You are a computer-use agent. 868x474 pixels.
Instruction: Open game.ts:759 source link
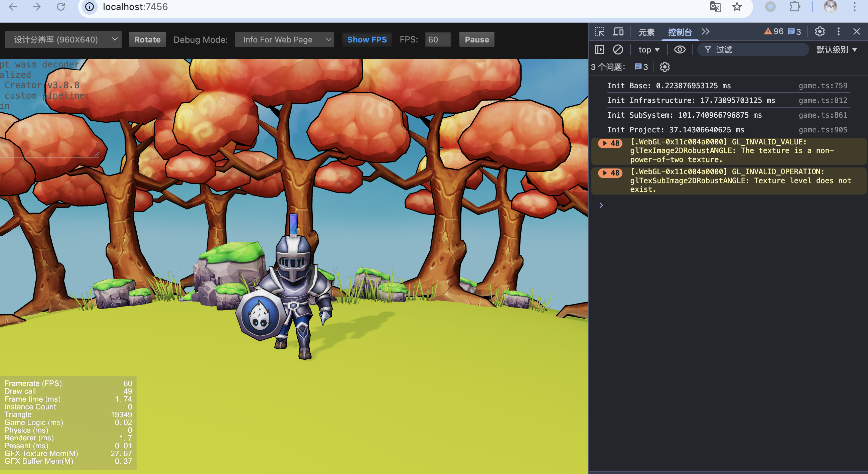823,86
